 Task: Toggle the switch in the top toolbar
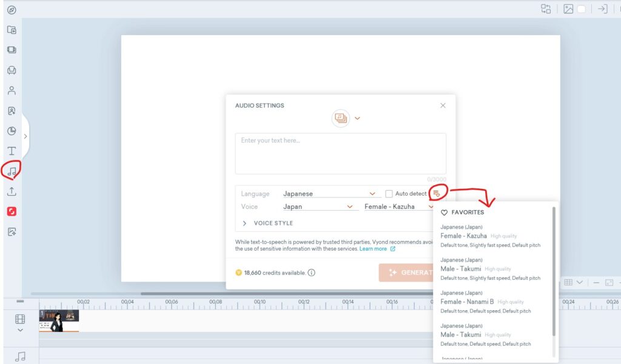click(x=581, y=9)
